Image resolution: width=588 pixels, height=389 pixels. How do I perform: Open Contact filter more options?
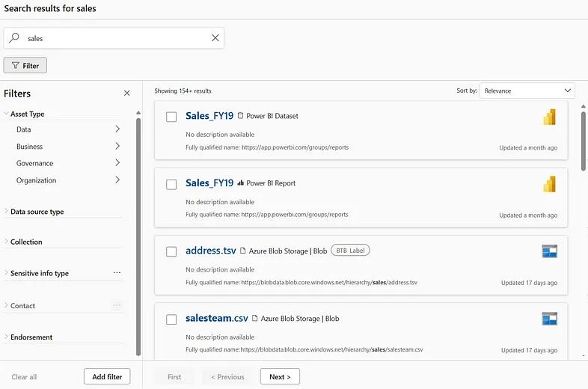[x=117, y=305]
